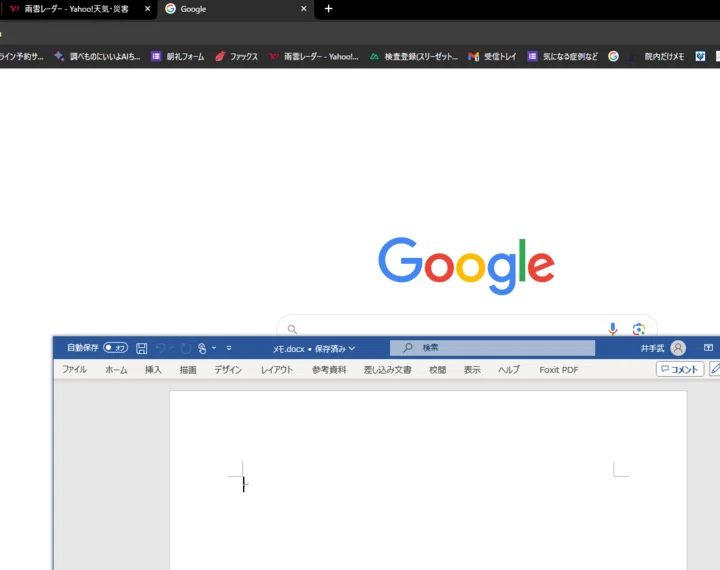Toggle the 自動保存 AutoSave switch
This screenshot has height=570, width=720.
coord(115,348)
